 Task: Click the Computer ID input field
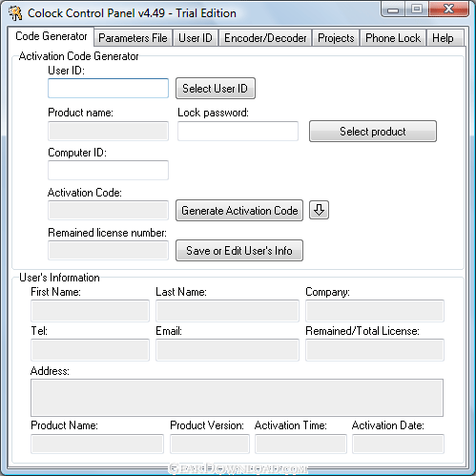point(108,170)
